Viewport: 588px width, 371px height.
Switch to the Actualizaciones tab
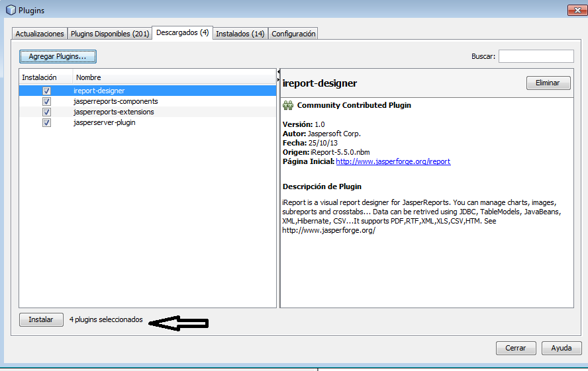click(x=40, y=34)
